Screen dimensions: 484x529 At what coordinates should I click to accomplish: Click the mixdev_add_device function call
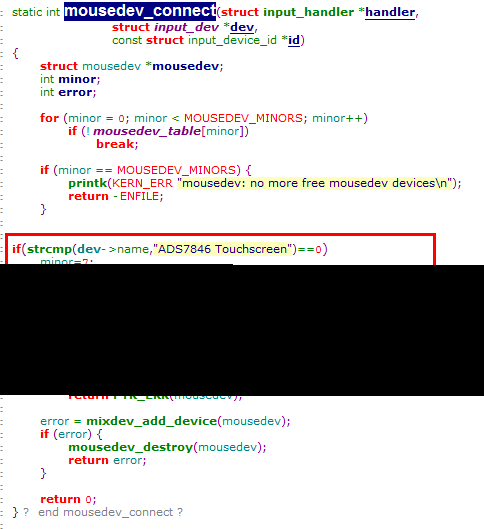tap(152, 421)
